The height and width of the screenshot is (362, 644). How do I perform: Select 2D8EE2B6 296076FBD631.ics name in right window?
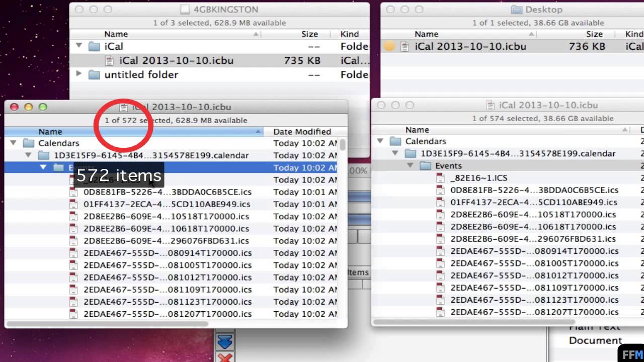pyautogui.click(x=533, y=239)
